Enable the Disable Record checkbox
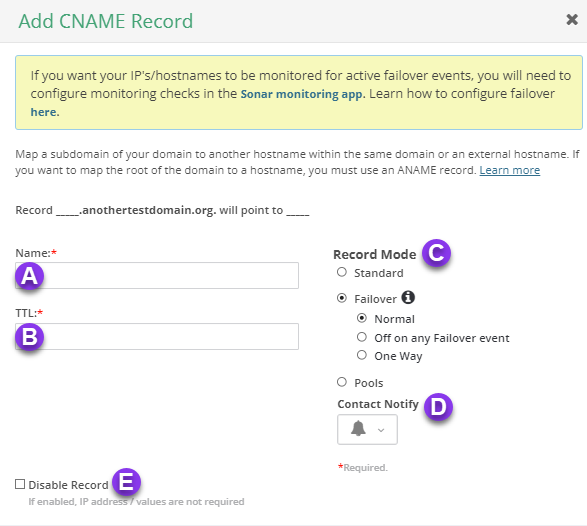The image size is (587, 526). [20, 484]
